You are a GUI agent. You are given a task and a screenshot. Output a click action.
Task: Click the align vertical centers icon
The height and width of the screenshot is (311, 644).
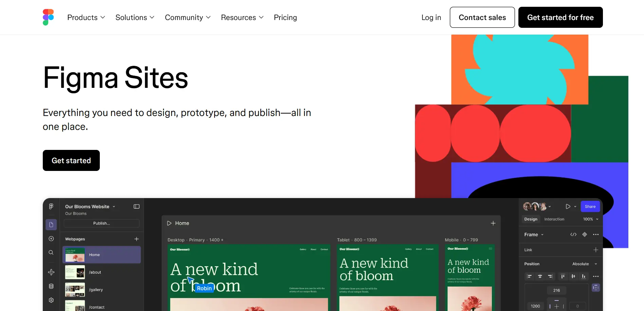[x=573, y=276]
